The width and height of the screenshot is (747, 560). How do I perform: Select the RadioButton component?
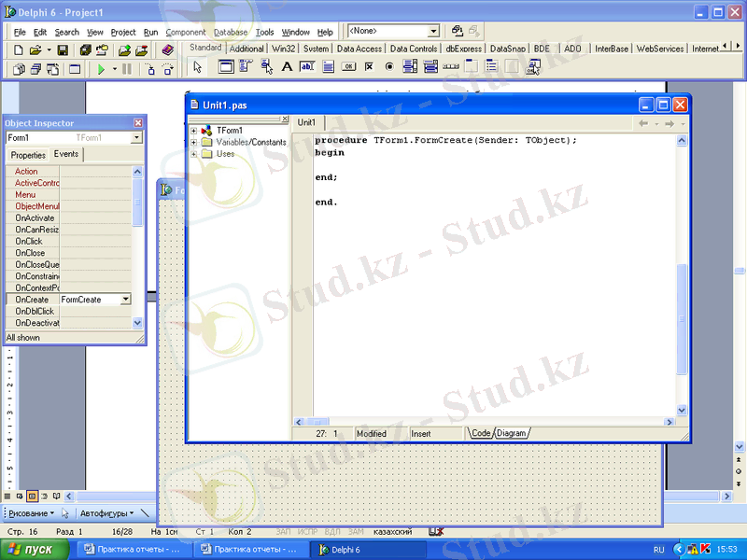coord(389,66)
